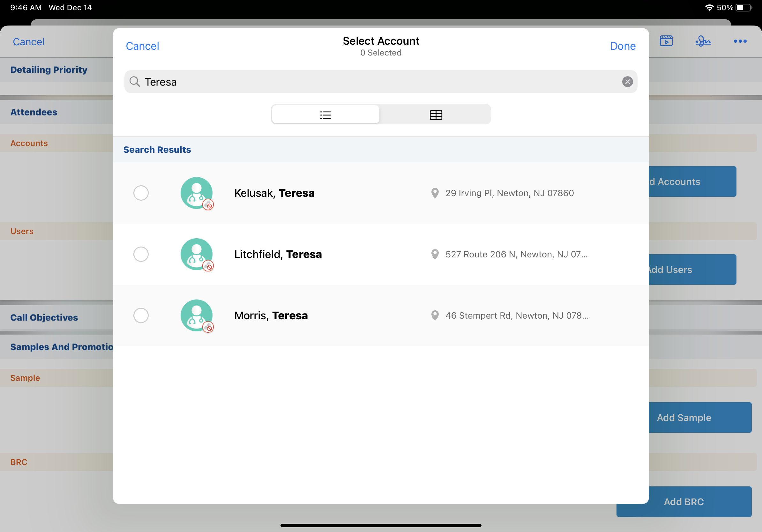This screenshot has height=532, width=762.
Task: Click Litchfield Teresa's doctor avatar icon
Action: pos(197,255)
